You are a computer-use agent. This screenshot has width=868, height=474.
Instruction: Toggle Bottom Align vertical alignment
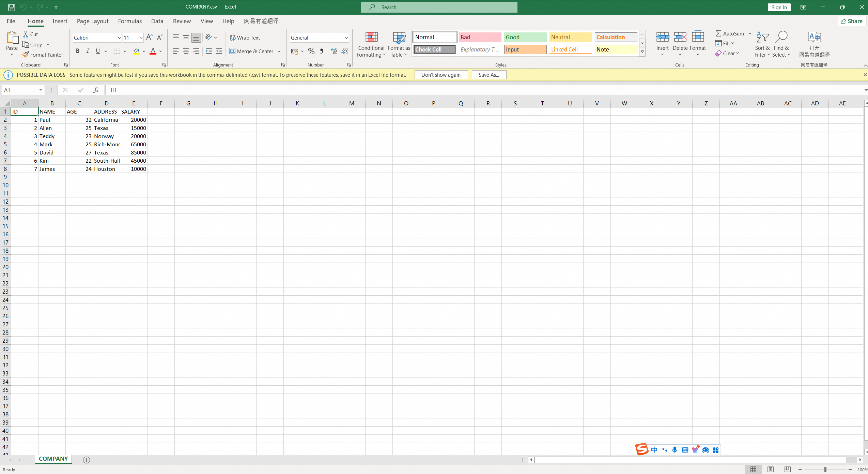[x=196, y=38]
